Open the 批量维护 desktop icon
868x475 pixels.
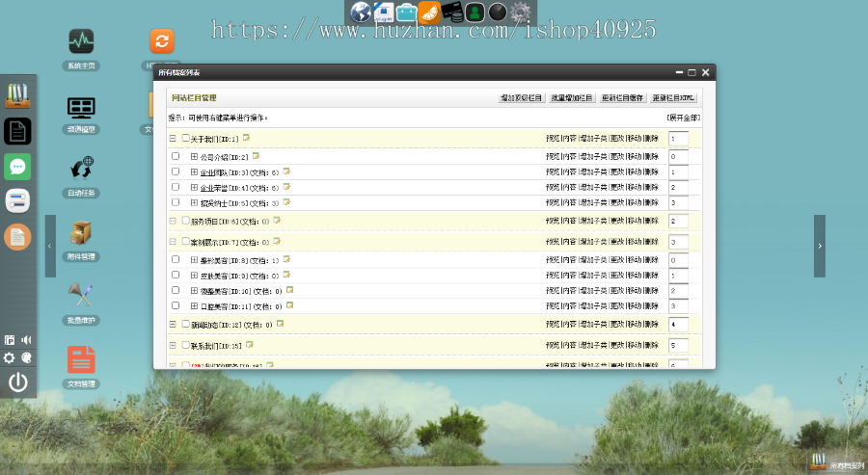click(81, 295)
